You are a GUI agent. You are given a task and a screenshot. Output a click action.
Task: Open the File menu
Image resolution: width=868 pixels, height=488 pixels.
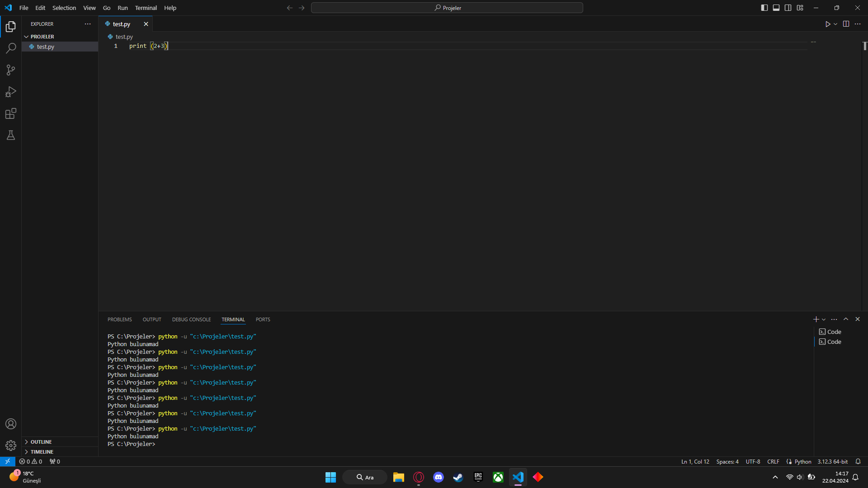coord(24,8)
